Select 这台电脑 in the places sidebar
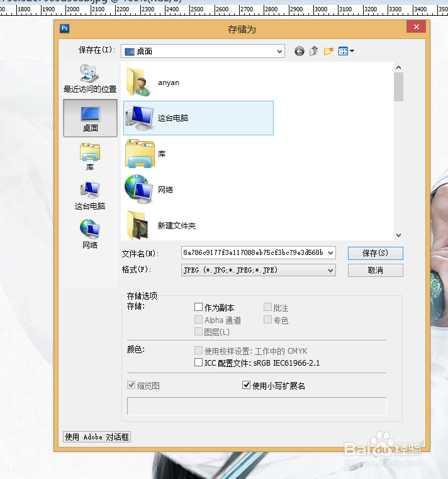The height and width of the screenshot is (479, 448). tap(90, 196)
